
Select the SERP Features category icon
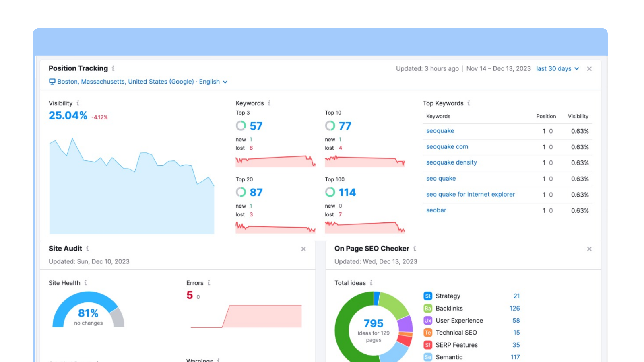pos(427,345)
